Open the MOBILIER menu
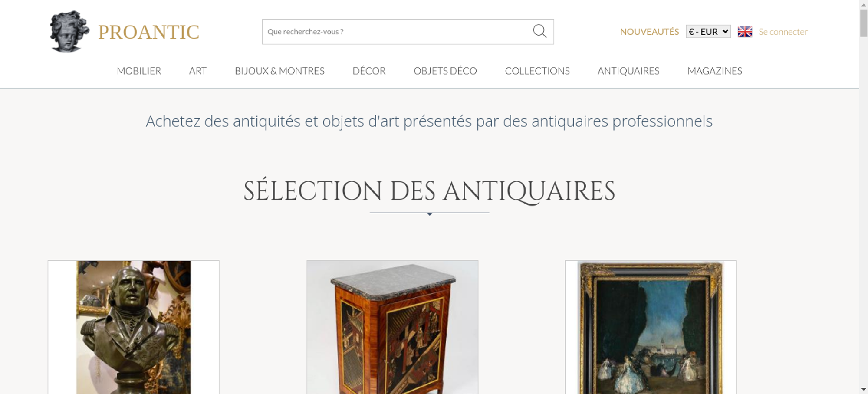The image size is (868, 394). click(139, 71)
